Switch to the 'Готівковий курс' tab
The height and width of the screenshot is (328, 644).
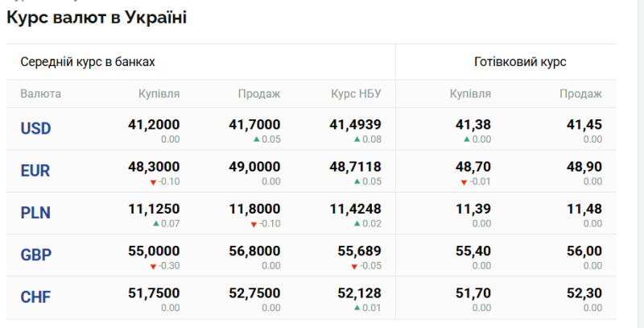point(520,62)
